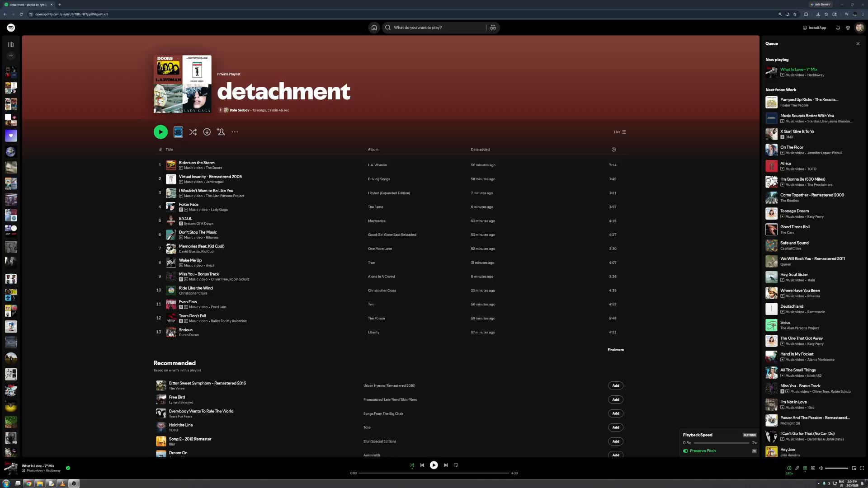Go to Spotify Home via house icon
This screenshot has width=868, height=488.
point(374,28)
